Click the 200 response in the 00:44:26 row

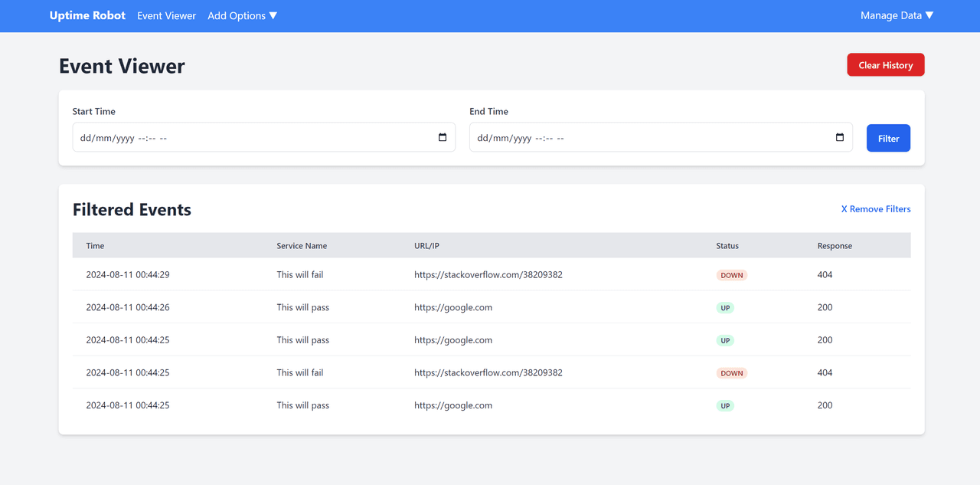point(825,307)
